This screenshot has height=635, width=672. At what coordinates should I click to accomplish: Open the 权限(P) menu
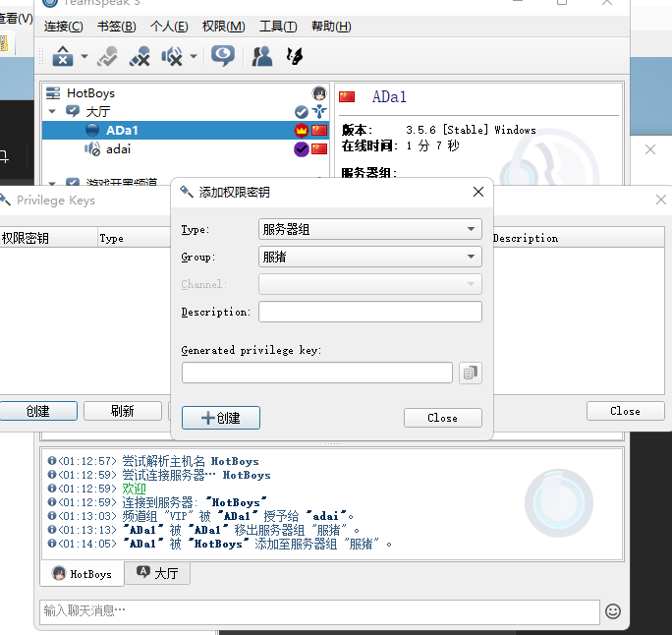pos(221,27)
